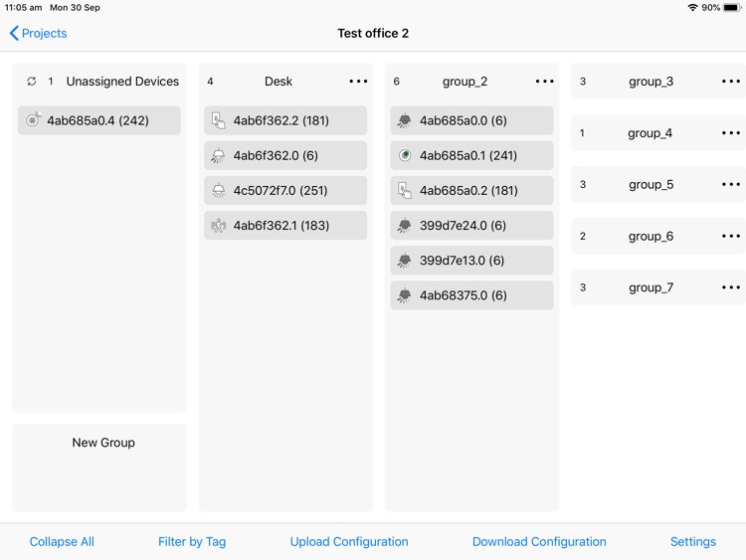This screenshot has width=746, height=560.
Task: Select device 4ab685a0.4 (242) label
Action: (x=98, y=120)
